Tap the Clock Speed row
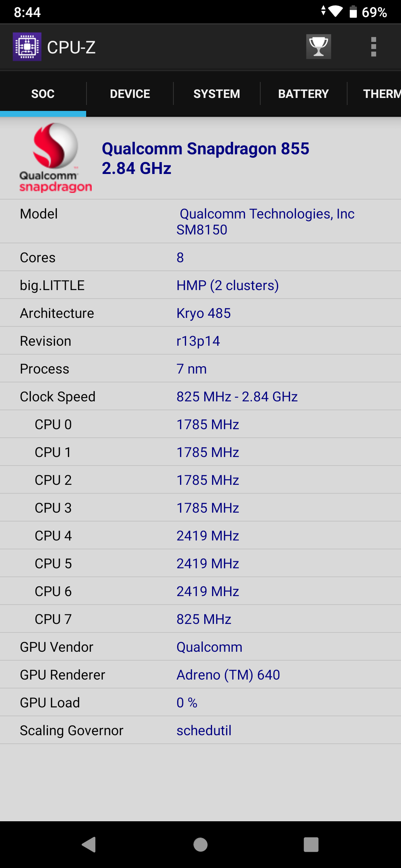 tap(200, 397)
